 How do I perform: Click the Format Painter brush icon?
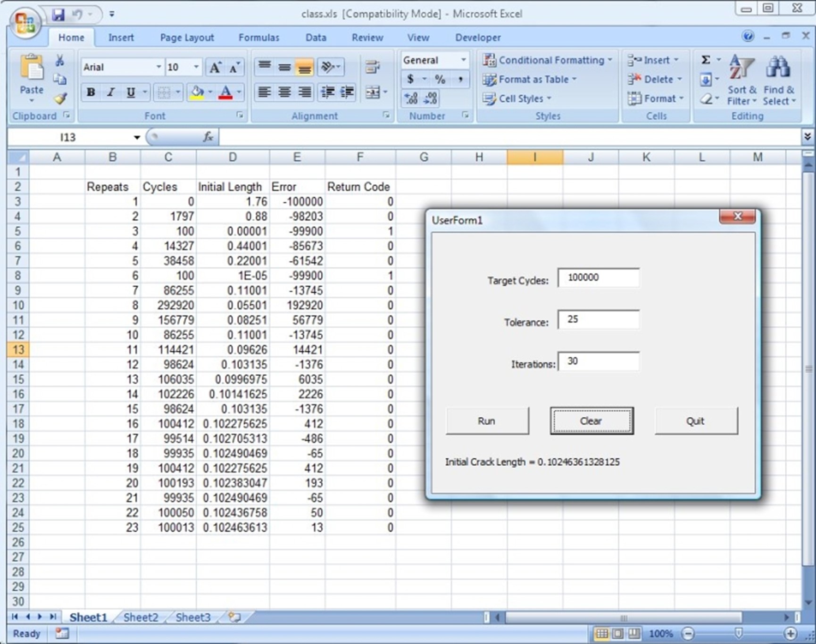pyautogui.click(x=60, y=99)
